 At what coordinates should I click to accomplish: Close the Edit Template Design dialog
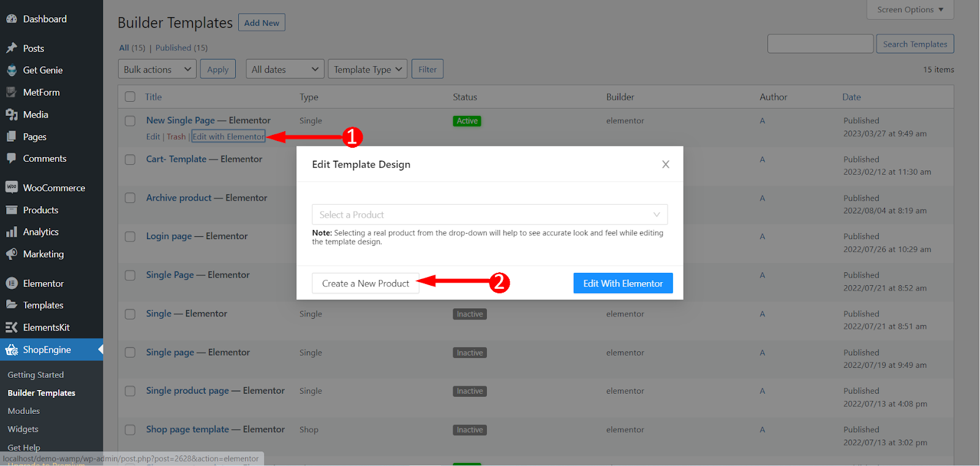pos(666,164)
